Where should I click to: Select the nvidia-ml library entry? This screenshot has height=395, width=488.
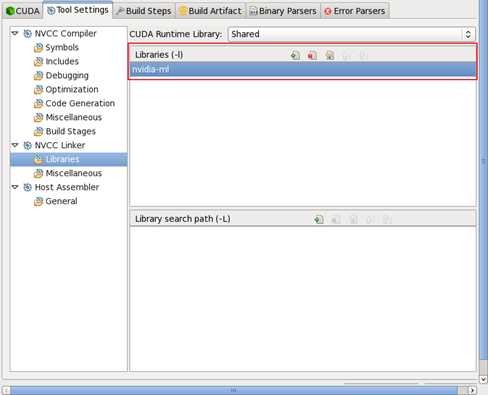(303, 70)
